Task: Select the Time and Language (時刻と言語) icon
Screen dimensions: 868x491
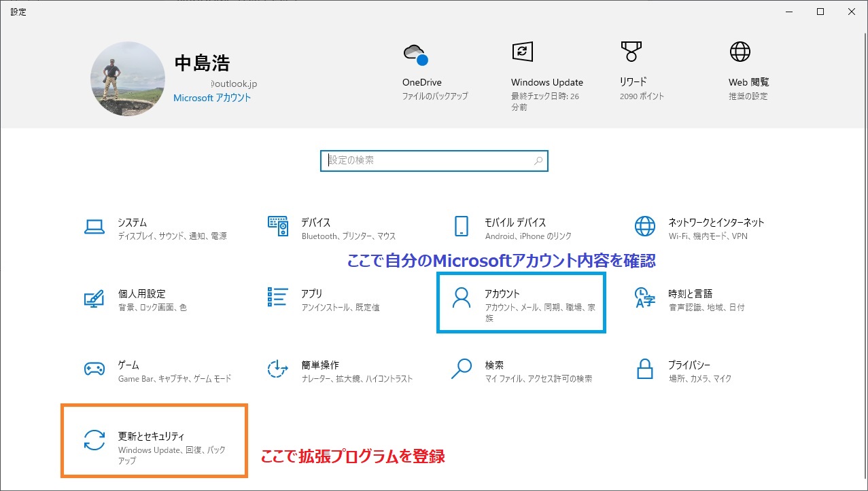Action: 644,297
